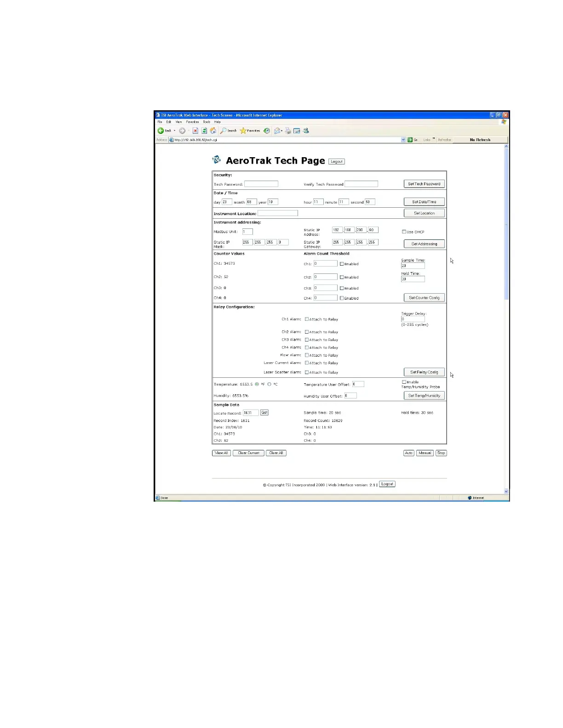
Task: Click the green Go arrow button
Action: point(410,140)
